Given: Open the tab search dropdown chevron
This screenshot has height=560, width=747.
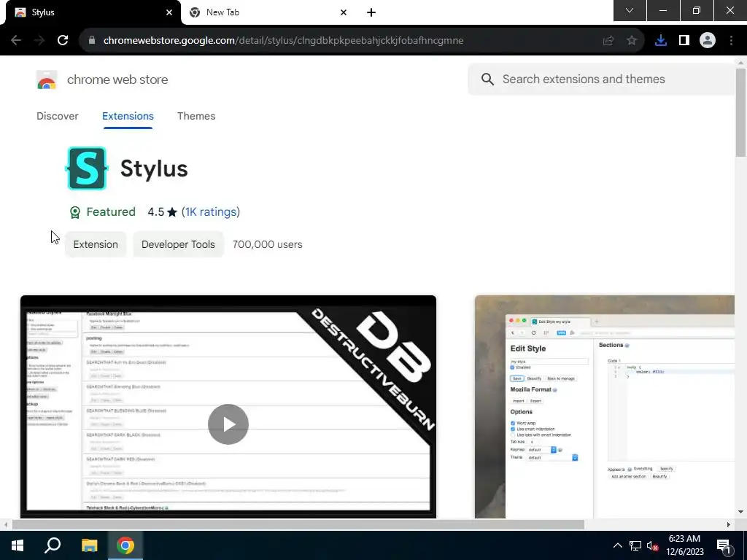Looking at the screenshot, I should (x=630, y=10).
